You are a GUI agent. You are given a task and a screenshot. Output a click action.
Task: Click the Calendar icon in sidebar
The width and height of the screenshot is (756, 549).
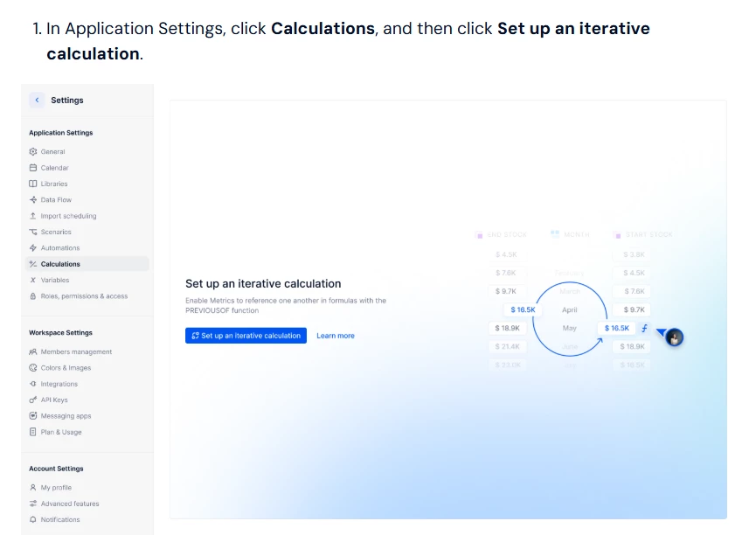(33, 168)
